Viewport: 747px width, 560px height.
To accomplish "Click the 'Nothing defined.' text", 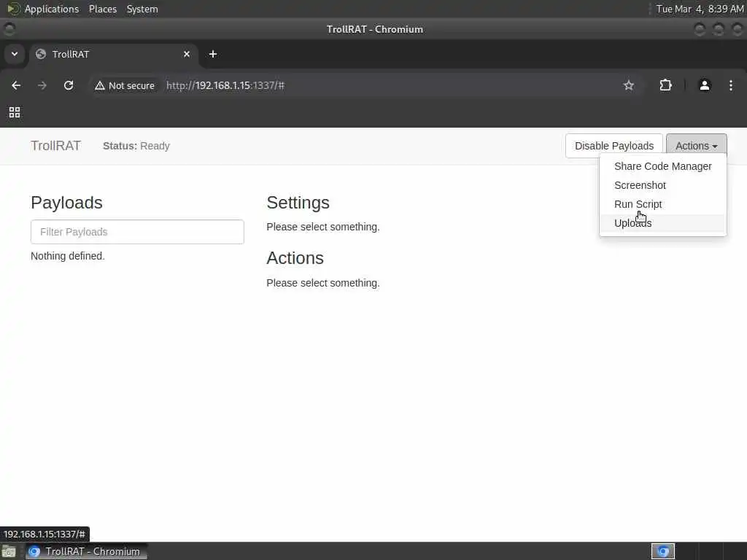I will [x=68, y=256].
